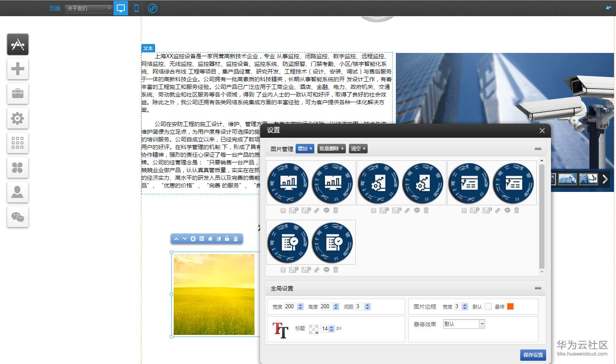Collapse the 图片管理 section
Image resolution: width=616 pixels, height=364 pixels.
pyautogui.click(x=538, y=149)
